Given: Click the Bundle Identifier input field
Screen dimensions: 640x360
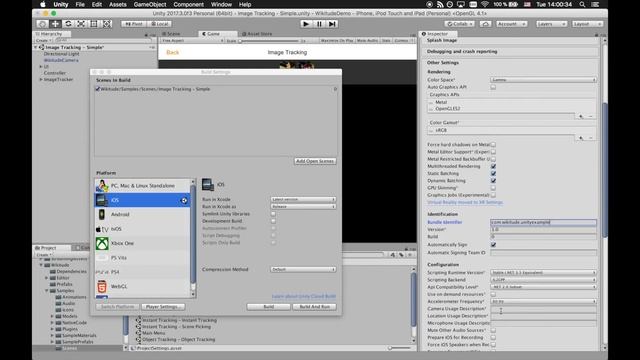Looking at the screenshot, I should point(543,222).
